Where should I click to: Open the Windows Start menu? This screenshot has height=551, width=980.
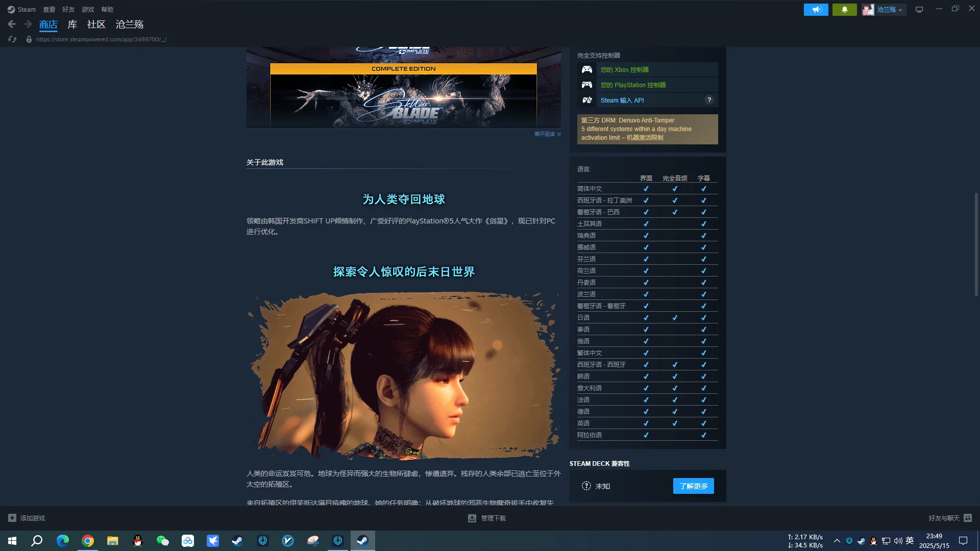tap(12, 541)
